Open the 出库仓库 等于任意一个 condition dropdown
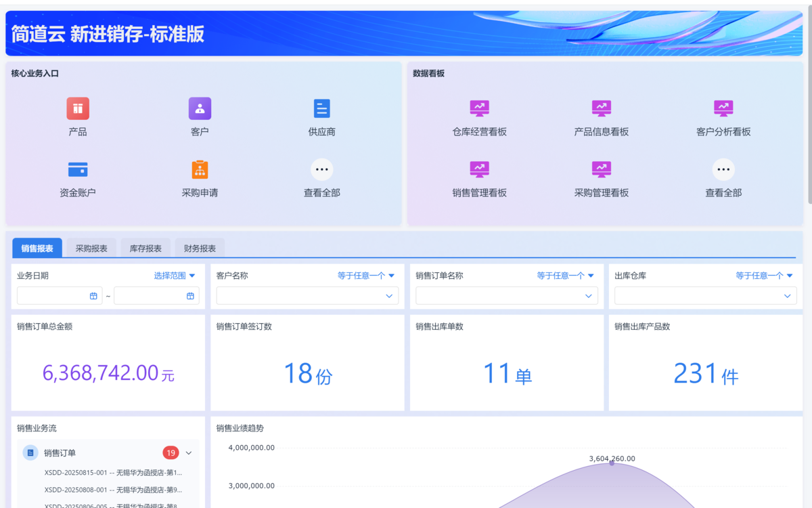 click(764, 276)
